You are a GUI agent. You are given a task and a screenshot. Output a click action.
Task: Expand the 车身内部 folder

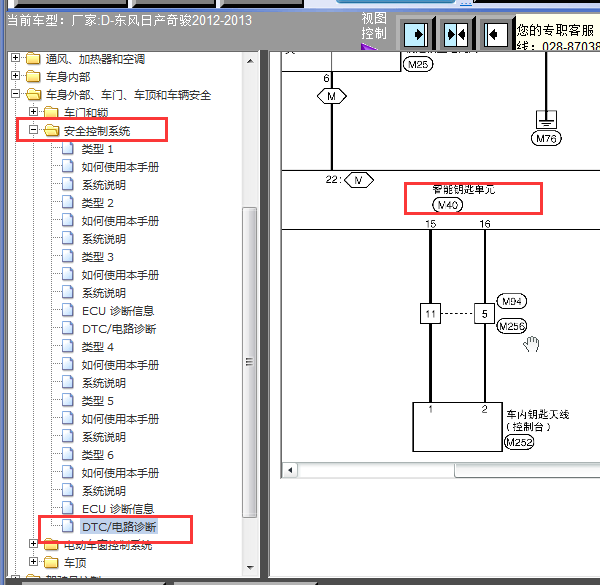[15, 76]
